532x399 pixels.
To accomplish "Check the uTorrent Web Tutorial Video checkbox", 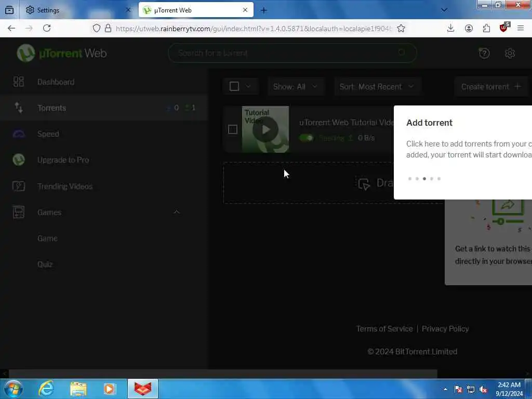I will point(233,129).
